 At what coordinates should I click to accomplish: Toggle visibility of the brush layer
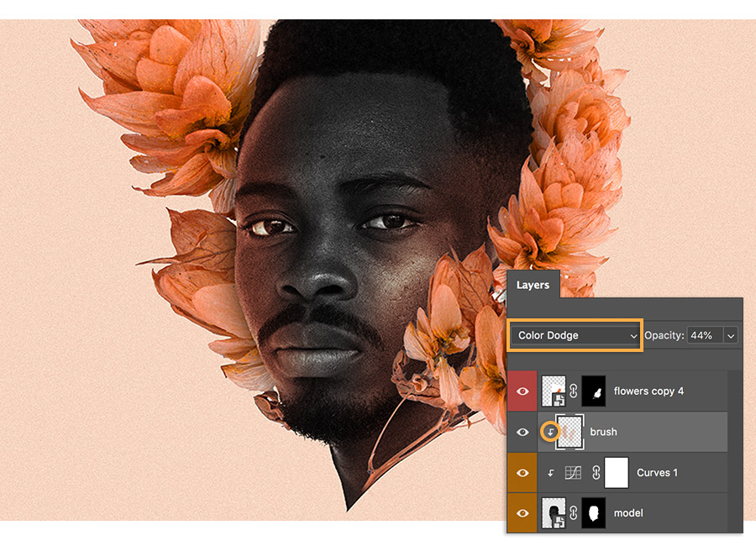[x=522, y=432]
